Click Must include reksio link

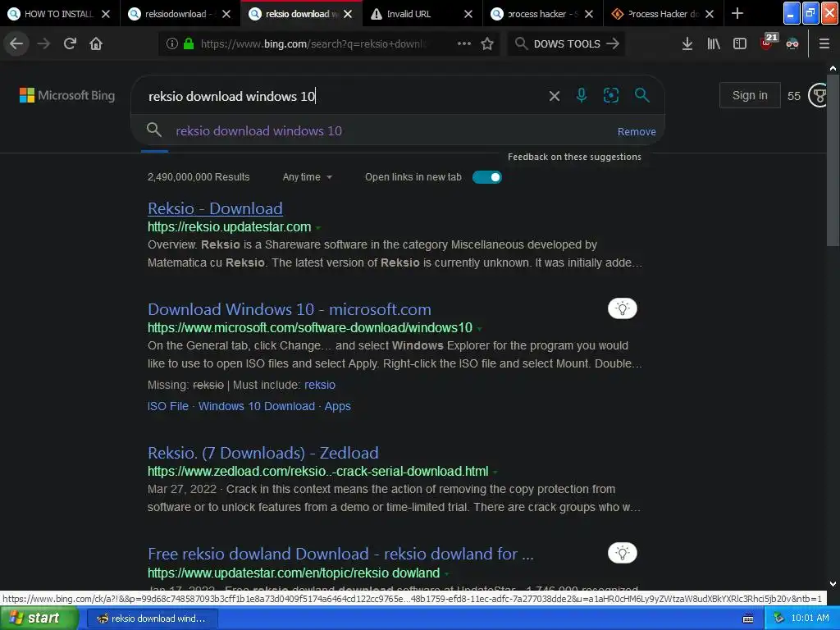pyautogui.click(x=320, y=385)
